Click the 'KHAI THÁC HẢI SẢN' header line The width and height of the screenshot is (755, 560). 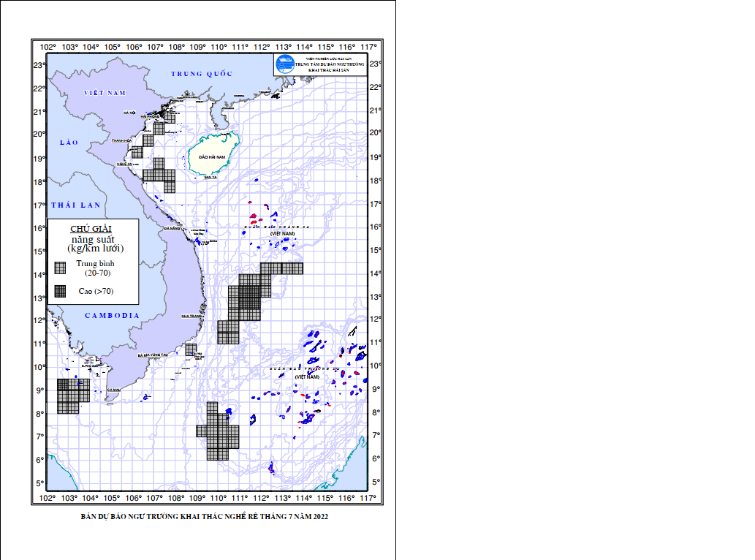point(329,70)
